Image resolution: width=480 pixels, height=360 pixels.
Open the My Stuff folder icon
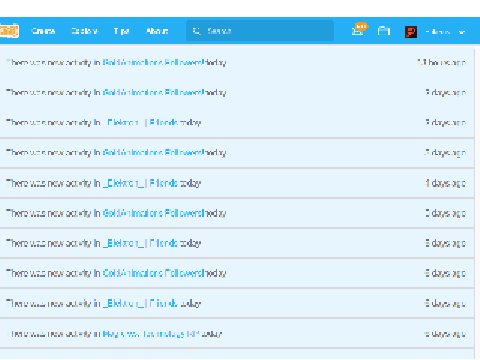tap(384, 31)
